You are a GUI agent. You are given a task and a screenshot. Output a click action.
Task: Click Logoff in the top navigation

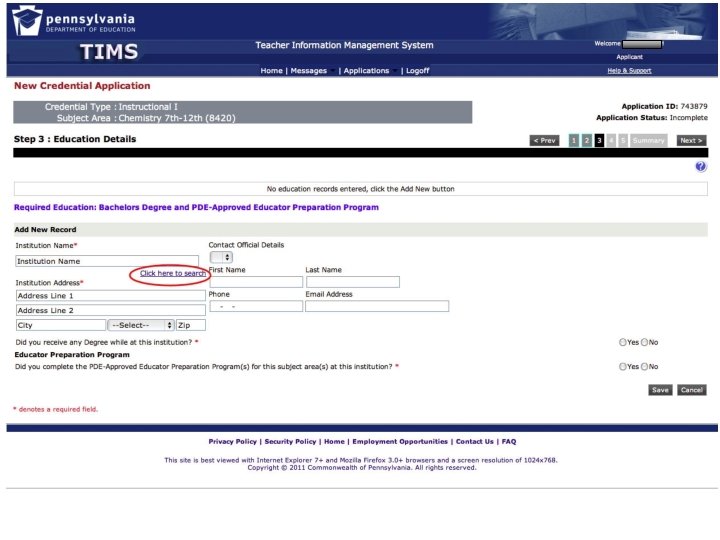(417, 71)
